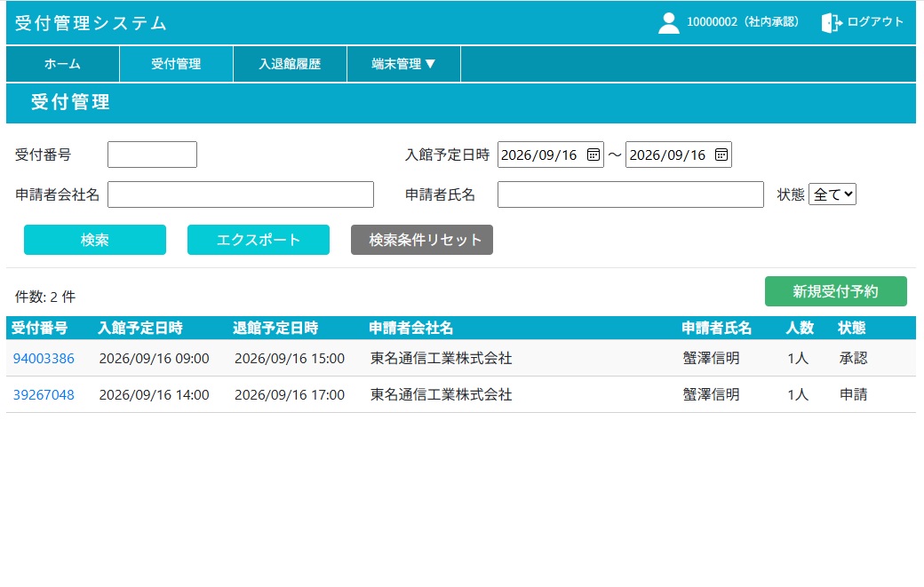Open reception number 94003386 link
This screenshot has height=587, width=924.
pos(44,359)
